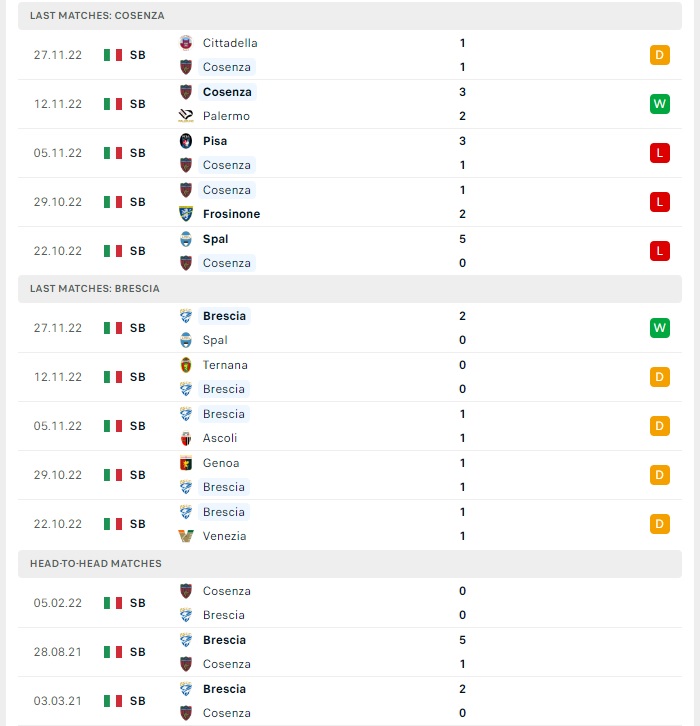Viewport: 700px width, 726px height.
Task: Click the Venezia team logo
Action: [186, 536]
